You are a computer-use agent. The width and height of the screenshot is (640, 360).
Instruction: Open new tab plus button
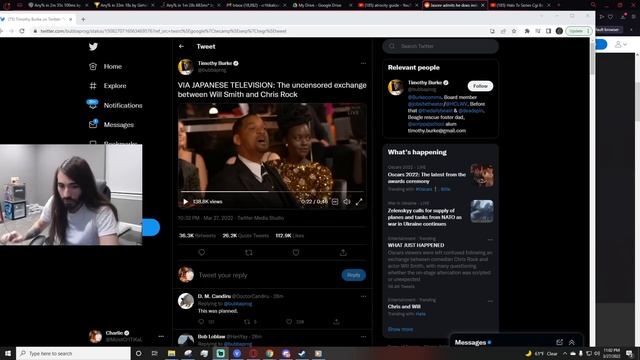point(83,19)
